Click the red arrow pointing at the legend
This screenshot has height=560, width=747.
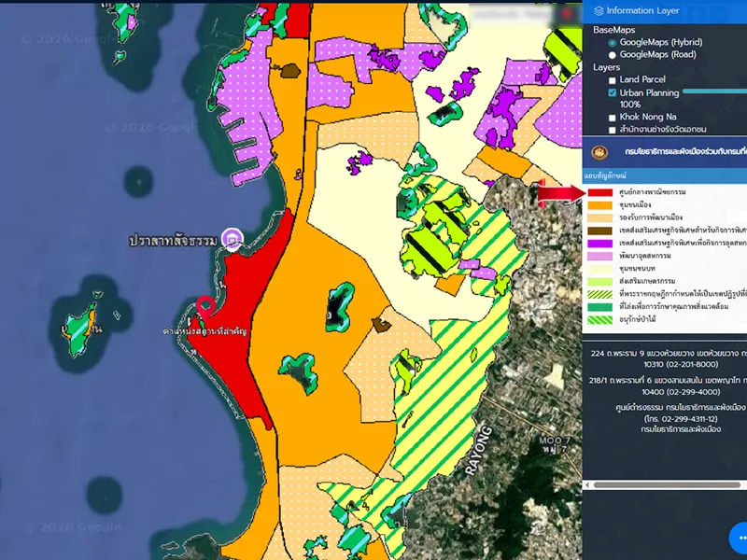(558, 193)
